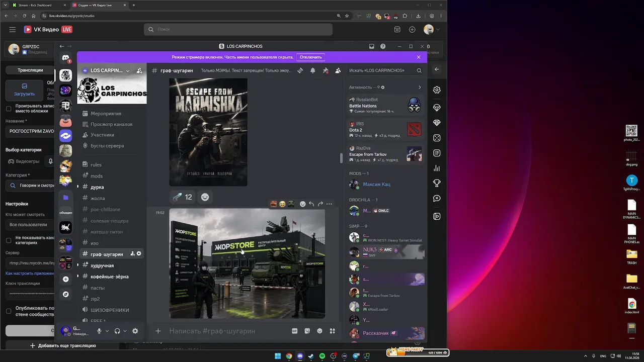This screenshot has width=644, height=362.
Task: Open the 'Все пользователи' viewer dropdown
Action: [x=30, y=225]
